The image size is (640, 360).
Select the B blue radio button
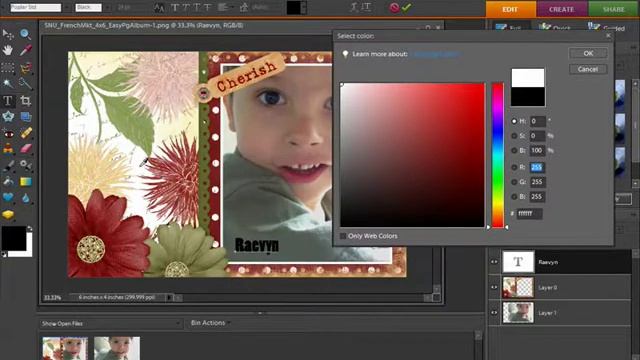pos(514,197)
